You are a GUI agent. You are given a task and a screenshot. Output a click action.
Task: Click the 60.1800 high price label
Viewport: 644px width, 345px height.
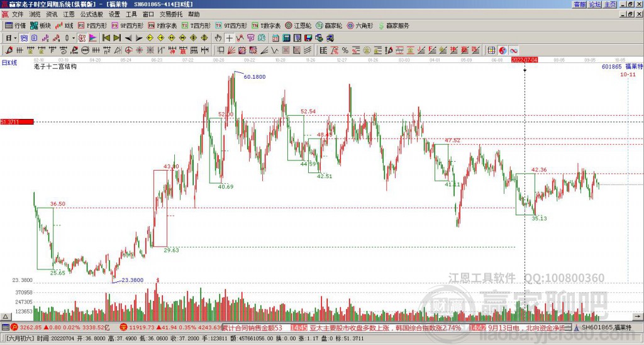(255, 76)
